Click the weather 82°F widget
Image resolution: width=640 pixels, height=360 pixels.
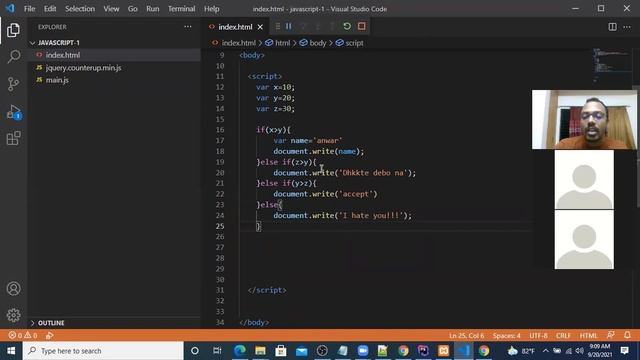tap(521, 351)
